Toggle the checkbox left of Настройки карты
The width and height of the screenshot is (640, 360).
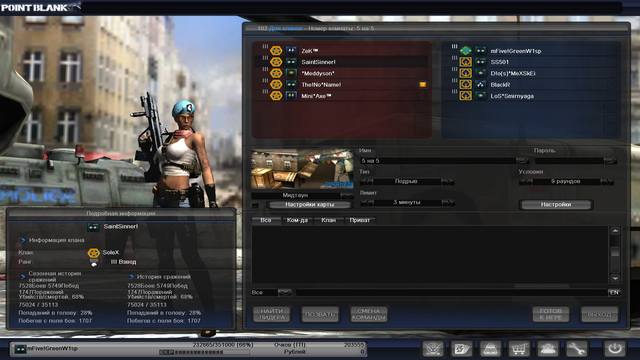coord(256,204)
